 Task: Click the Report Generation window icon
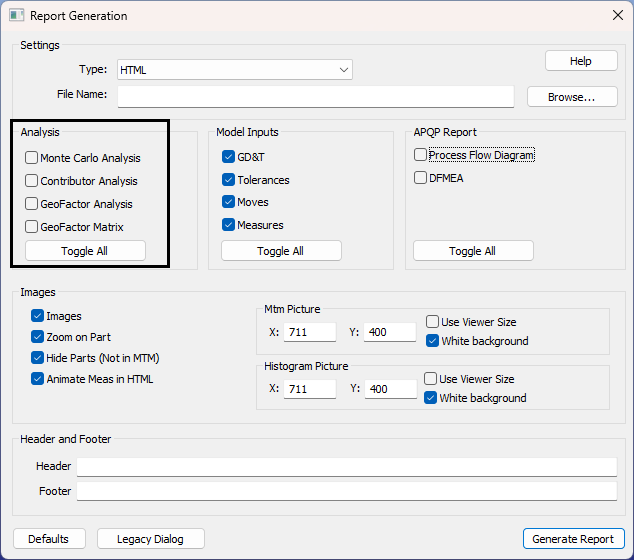coord(17,15)
